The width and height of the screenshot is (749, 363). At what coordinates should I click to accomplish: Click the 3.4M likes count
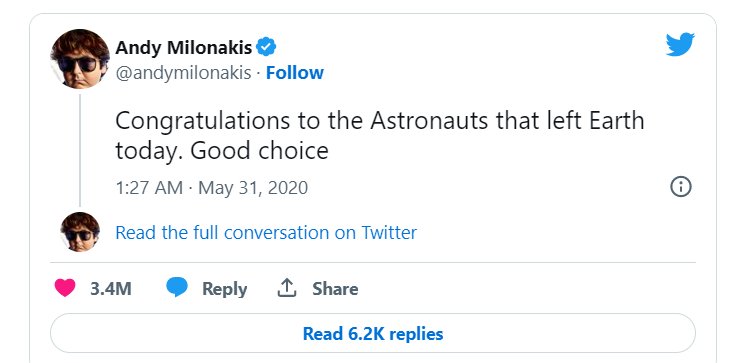111,288
